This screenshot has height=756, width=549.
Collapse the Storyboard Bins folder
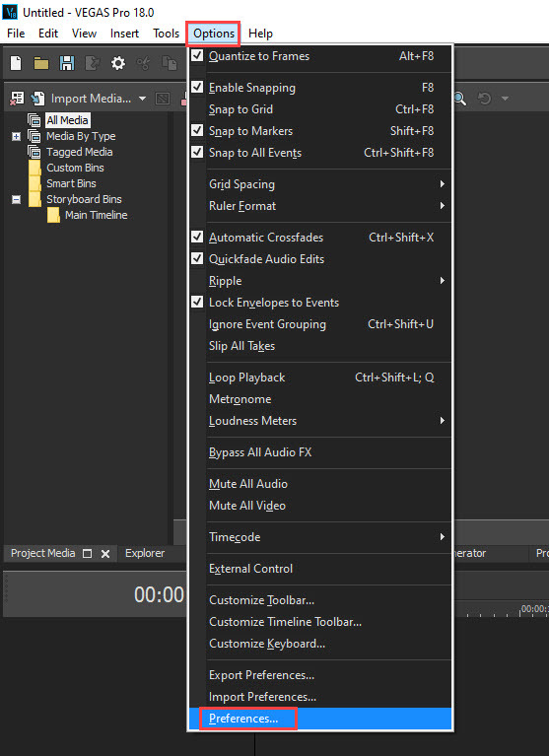click(x=16, y=199)
